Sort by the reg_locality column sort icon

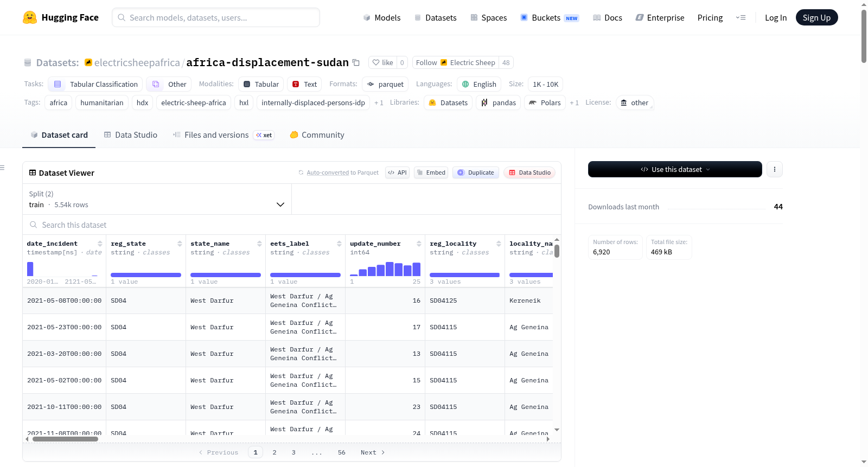click(499, 244)
